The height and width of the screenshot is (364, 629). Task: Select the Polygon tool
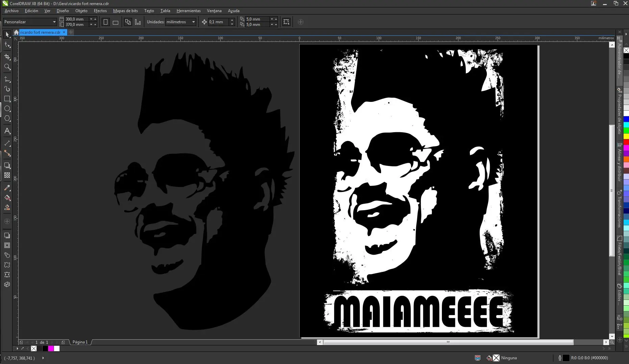7,119
